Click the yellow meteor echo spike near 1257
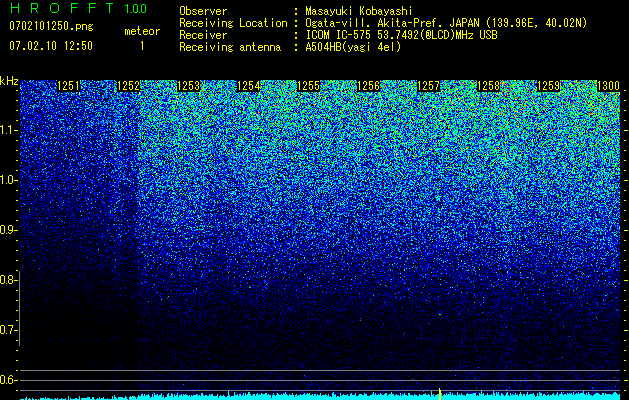 click(440, 394)
